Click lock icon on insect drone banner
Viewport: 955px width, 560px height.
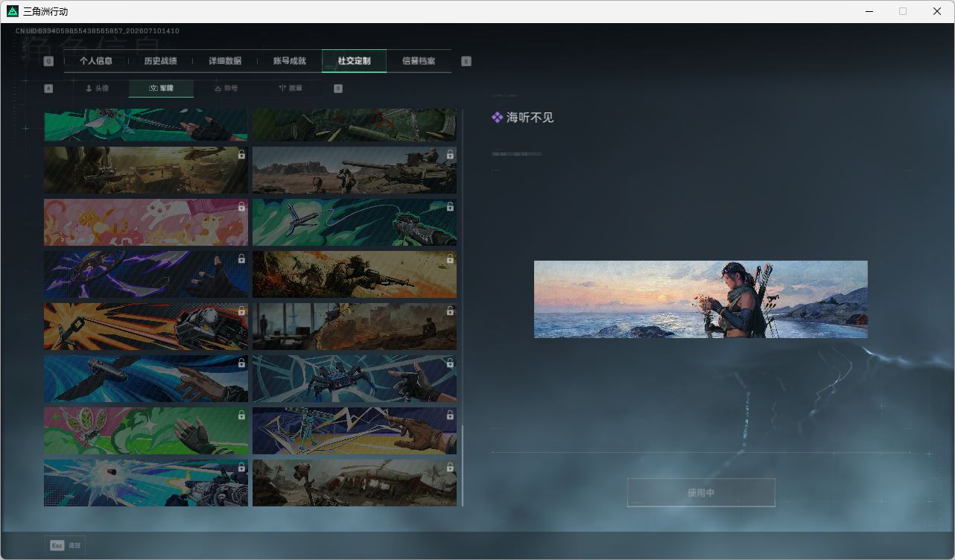241,416
